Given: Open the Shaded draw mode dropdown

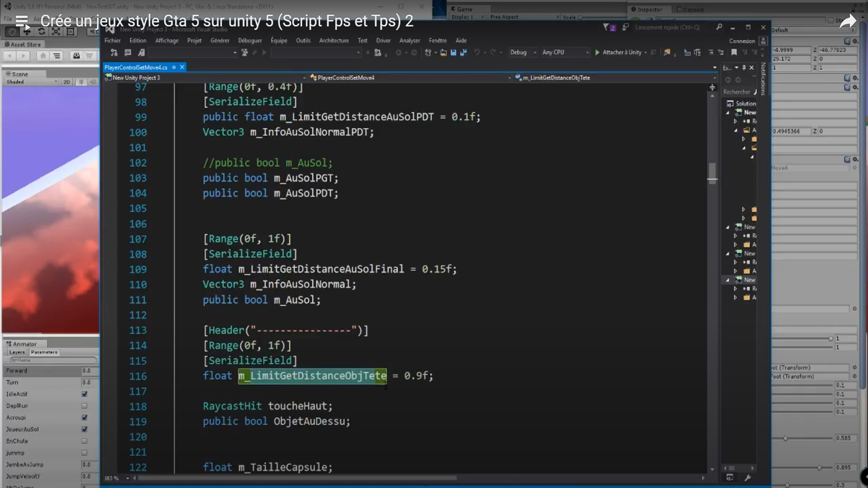Looking at the screenshot, I should tap(31, 82).
